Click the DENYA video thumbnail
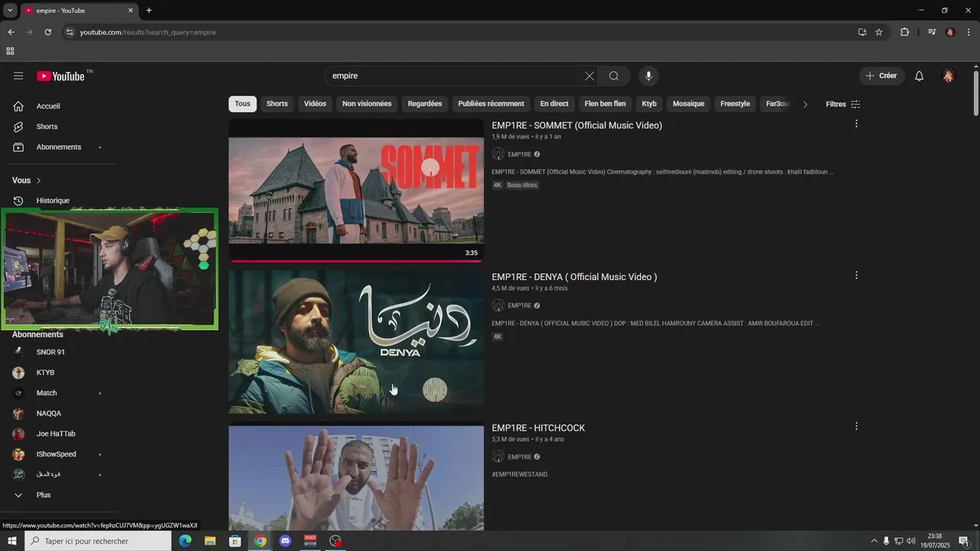This screenshot has height=551, width=980. 356,342
